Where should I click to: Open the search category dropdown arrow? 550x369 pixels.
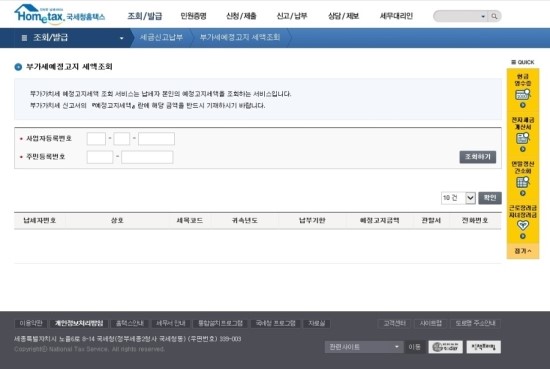pos(483,16)
